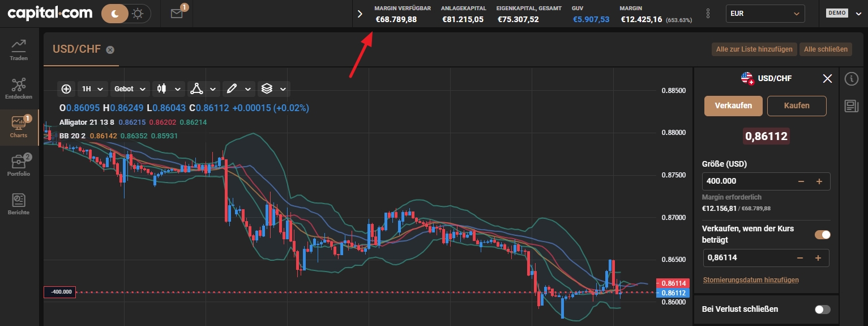Increase Größe with plus stepper

pos(819,181)
